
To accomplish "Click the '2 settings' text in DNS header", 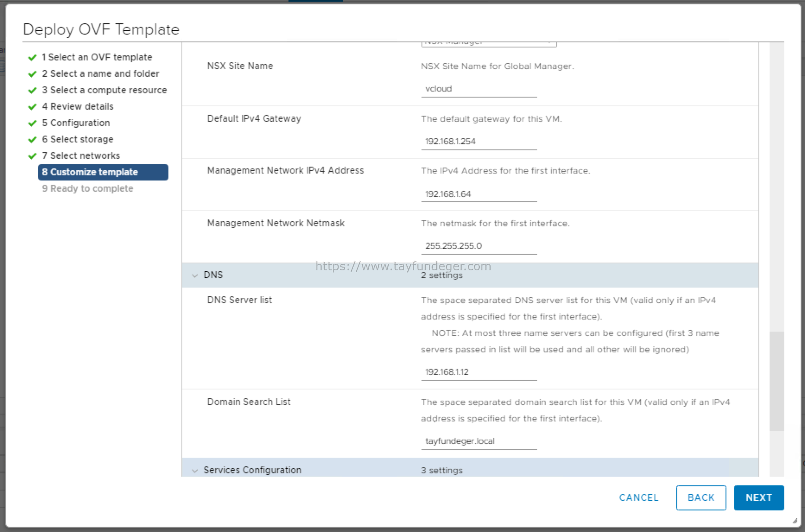I will (x=442, y=275).
